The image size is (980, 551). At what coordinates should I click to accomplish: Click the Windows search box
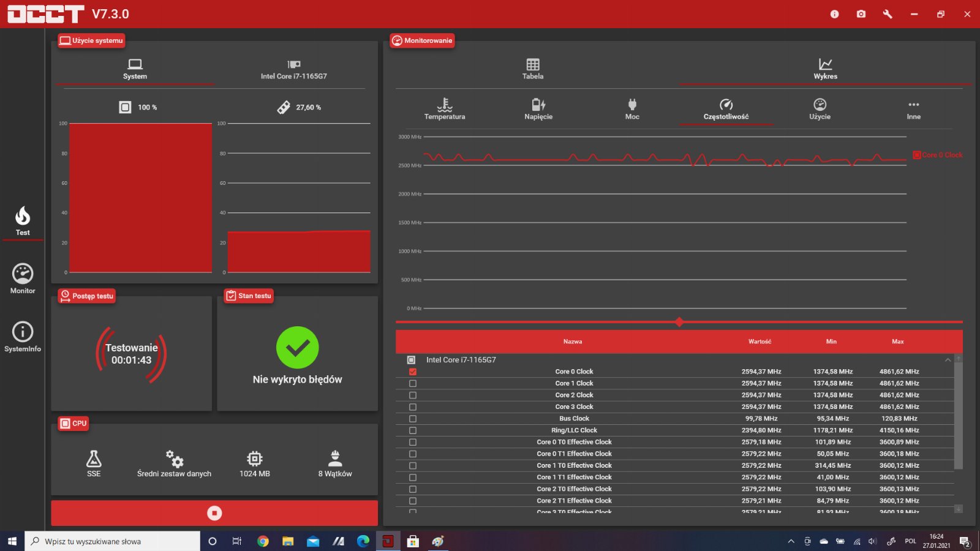tap(112, 541)
